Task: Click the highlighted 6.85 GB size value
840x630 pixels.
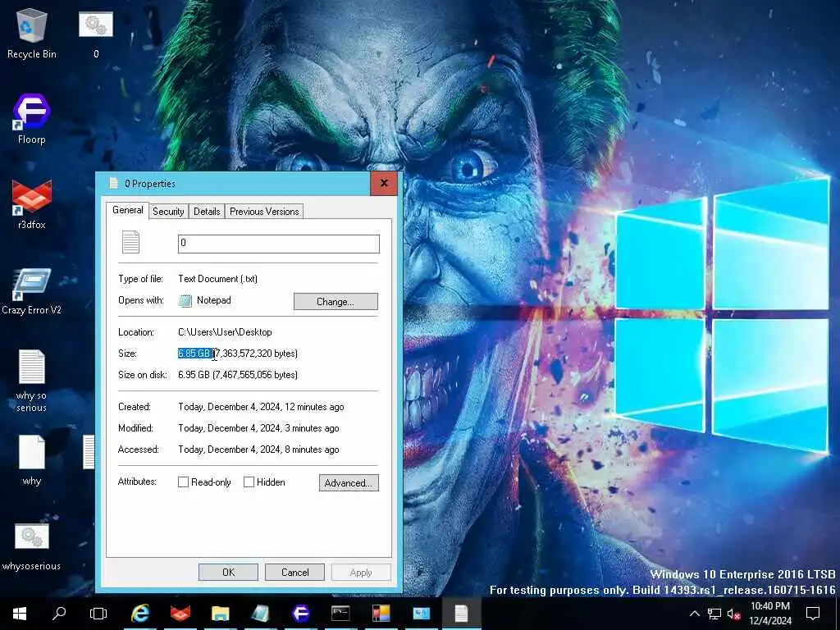Action: [x=195, y=354]
